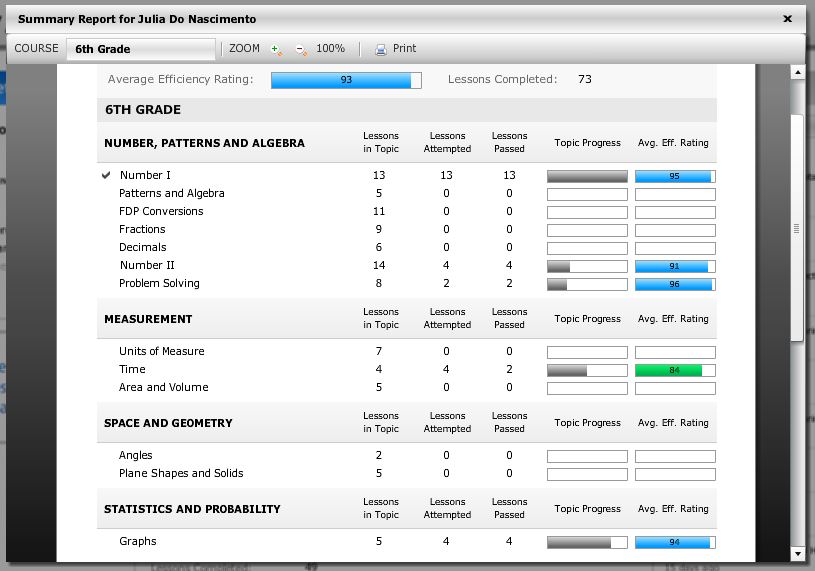Select the Units of Measure topic
Viewport: 815px width, 571px height.
click(x=162, y=351)
